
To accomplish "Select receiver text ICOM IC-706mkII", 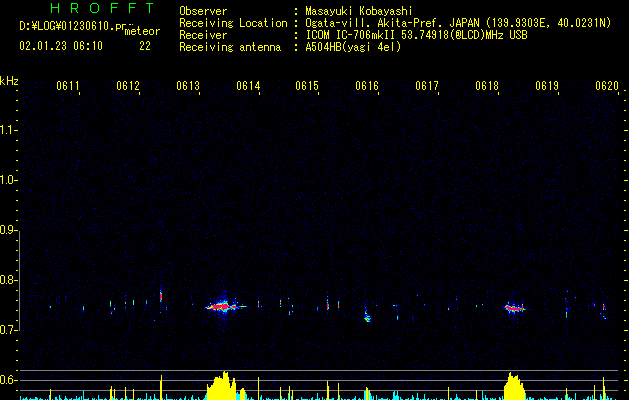I will coord(352,35).
